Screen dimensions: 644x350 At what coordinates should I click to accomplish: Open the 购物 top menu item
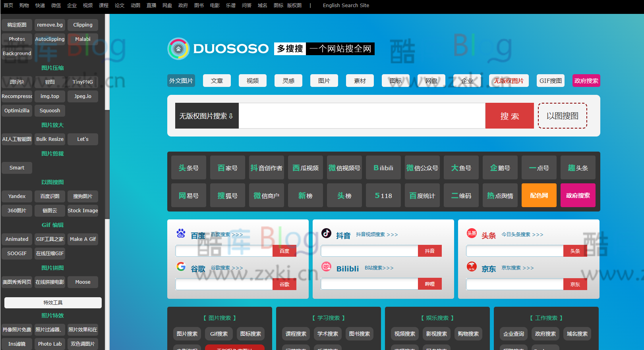point(24,5)
